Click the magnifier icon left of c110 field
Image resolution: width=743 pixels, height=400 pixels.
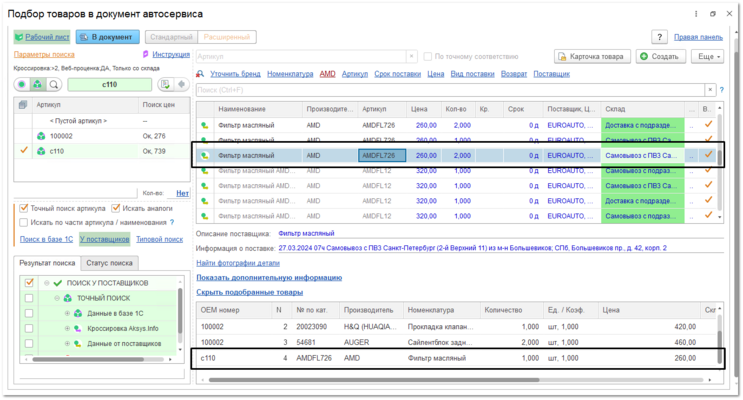[54, 84]
